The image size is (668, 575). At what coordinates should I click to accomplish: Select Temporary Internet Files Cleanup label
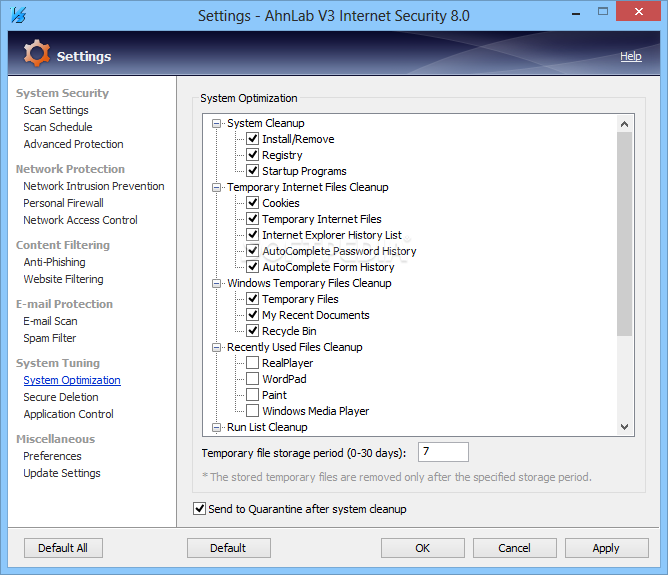[x=308, y=187]
